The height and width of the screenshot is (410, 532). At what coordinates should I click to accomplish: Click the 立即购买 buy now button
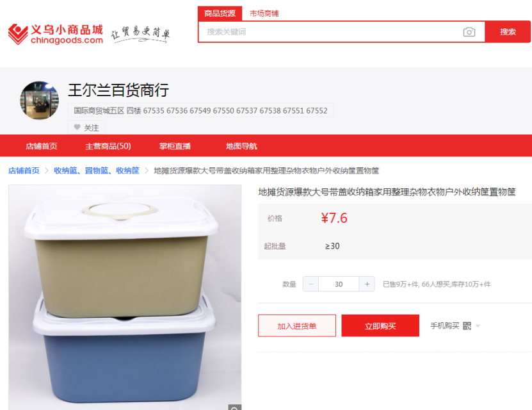click(x=380, y=326)
